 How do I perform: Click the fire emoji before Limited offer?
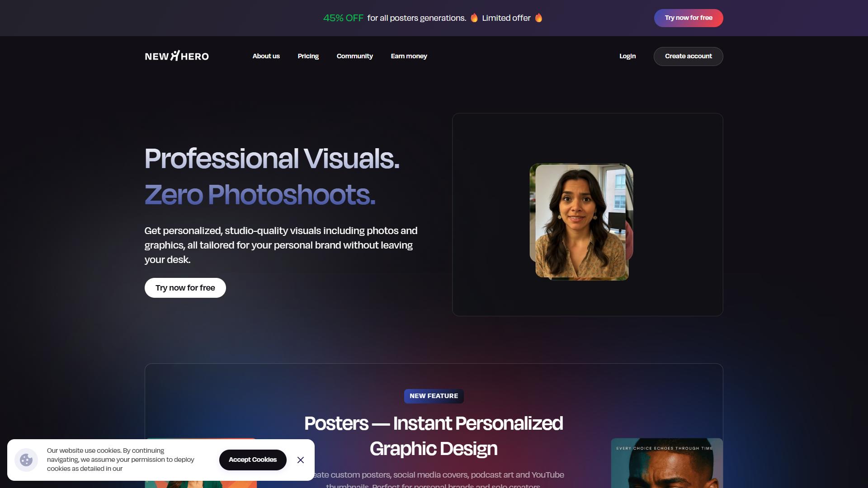click(x=474, y=18)
